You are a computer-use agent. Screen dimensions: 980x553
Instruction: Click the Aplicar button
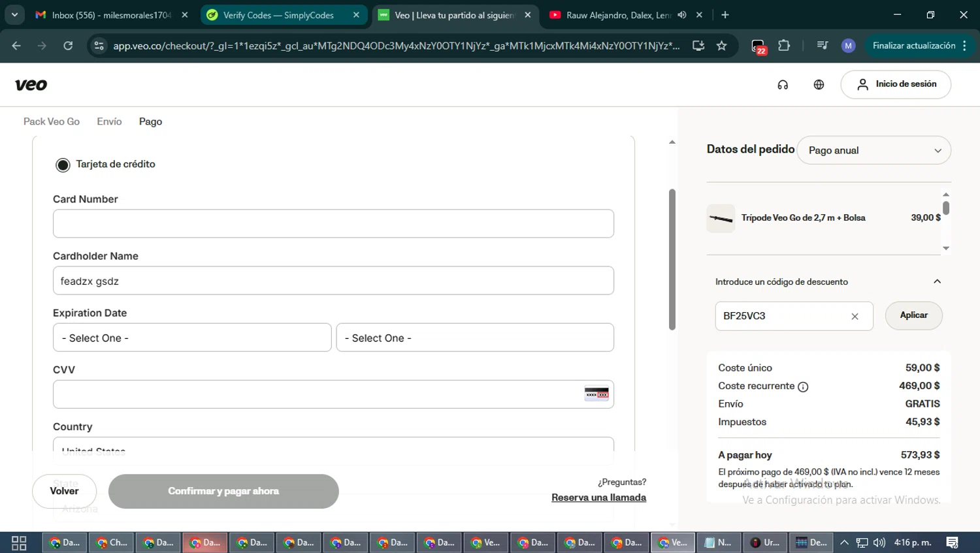click(913, 315)
